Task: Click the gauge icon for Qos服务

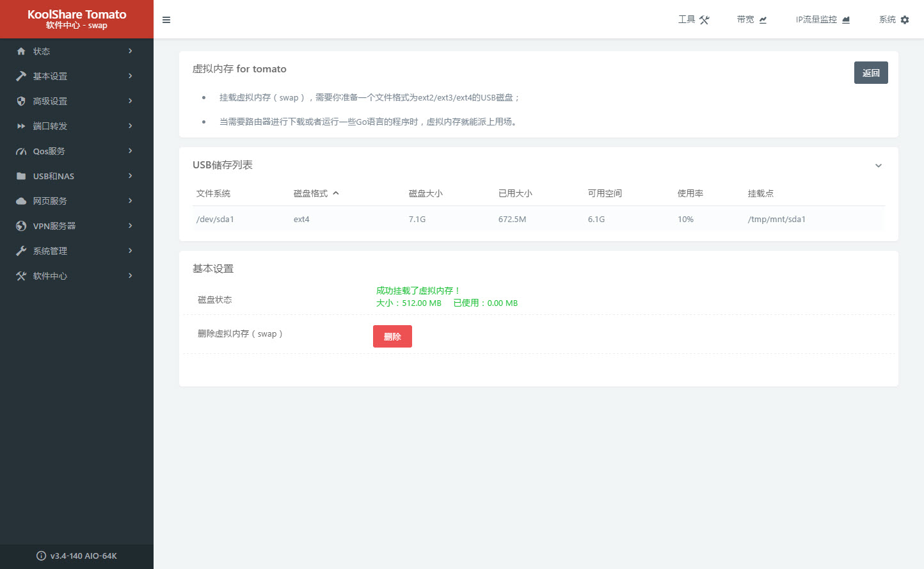Action: click(21, 152)
